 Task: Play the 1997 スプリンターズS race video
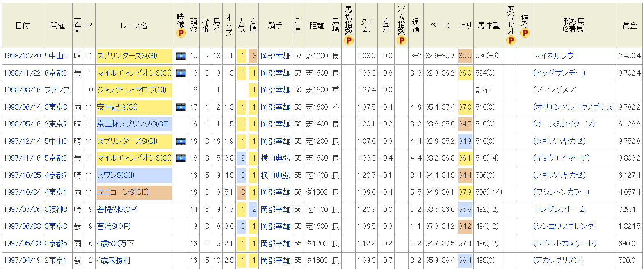click(180, 141)
